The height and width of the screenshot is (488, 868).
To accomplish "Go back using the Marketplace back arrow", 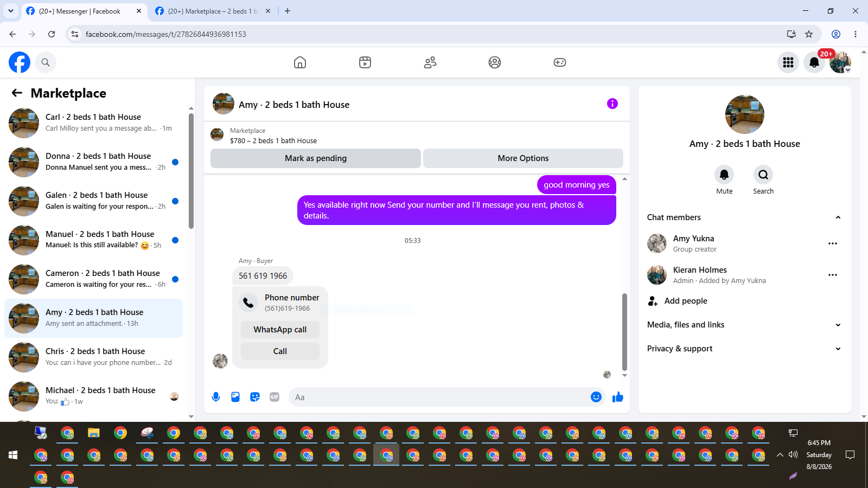I will click(17, 93).
